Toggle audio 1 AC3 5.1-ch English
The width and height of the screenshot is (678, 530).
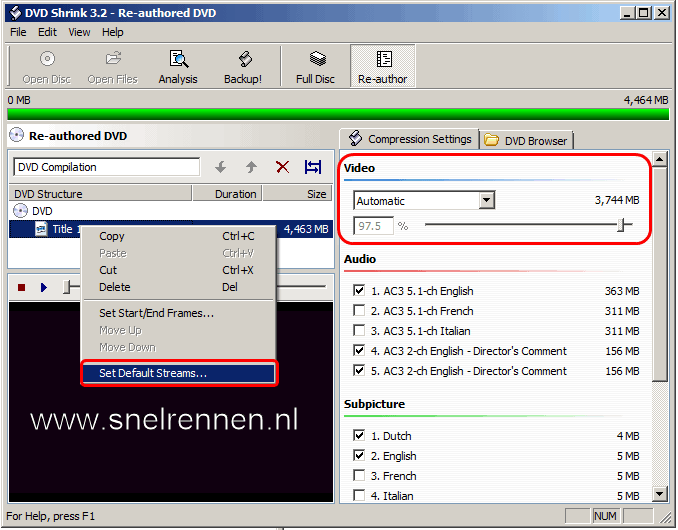pyautogui.click(x=359, y=291)
